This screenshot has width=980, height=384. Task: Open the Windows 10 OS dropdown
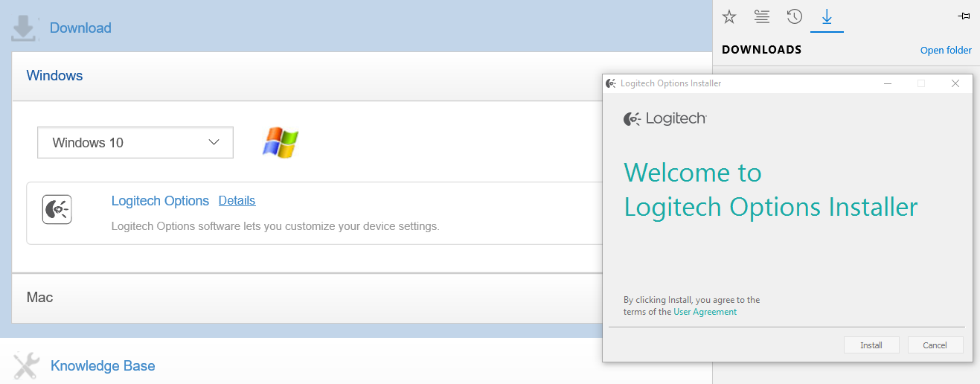tap(135, 142)
